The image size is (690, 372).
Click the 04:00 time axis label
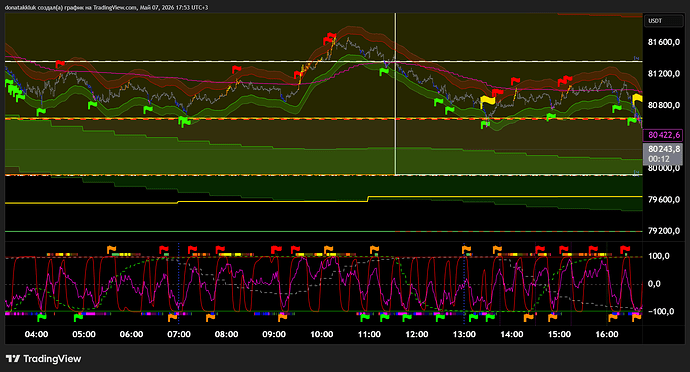[x=37, y=334]
